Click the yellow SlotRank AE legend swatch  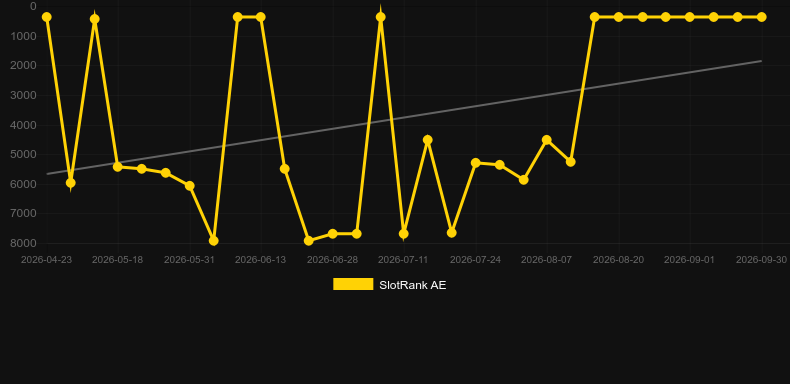click(353, 284)
